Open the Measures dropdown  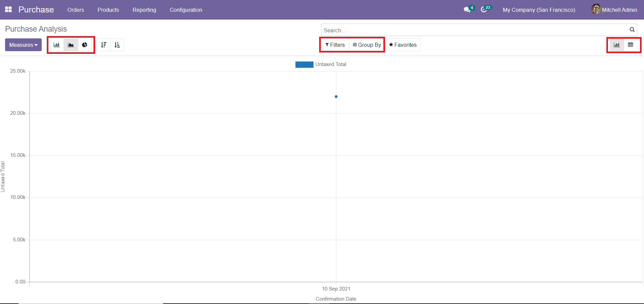point(23,44)
